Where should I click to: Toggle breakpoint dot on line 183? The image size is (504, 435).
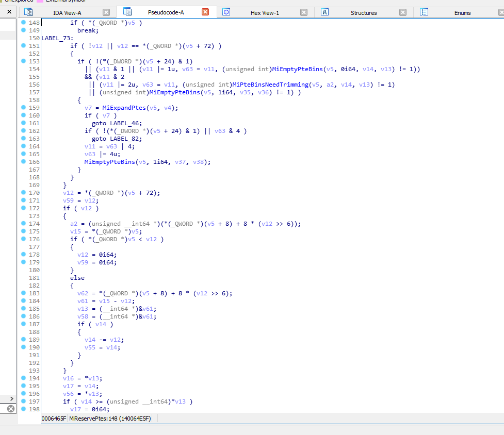click(x=23, y=293)
